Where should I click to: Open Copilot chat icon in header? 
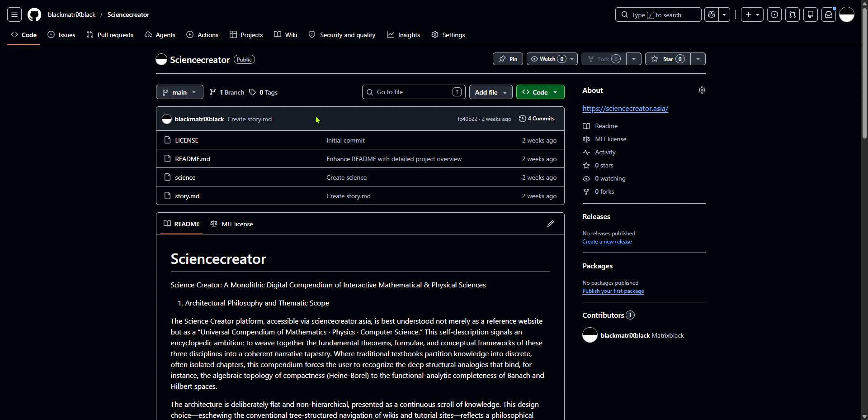712,14
